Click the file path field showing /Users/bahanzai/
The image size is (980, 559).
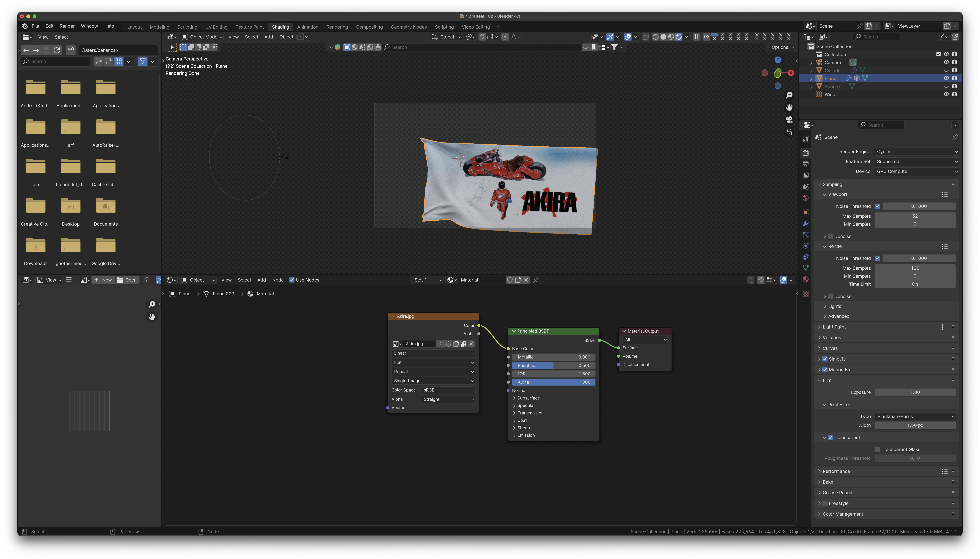[119, 50]
